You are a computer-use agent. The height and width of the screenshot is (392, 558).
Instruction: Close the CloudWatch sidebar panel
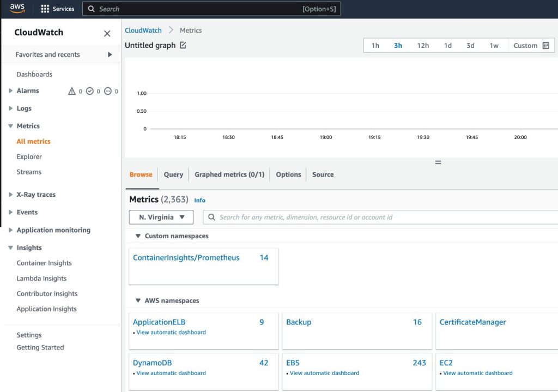[x=107, y=33]
